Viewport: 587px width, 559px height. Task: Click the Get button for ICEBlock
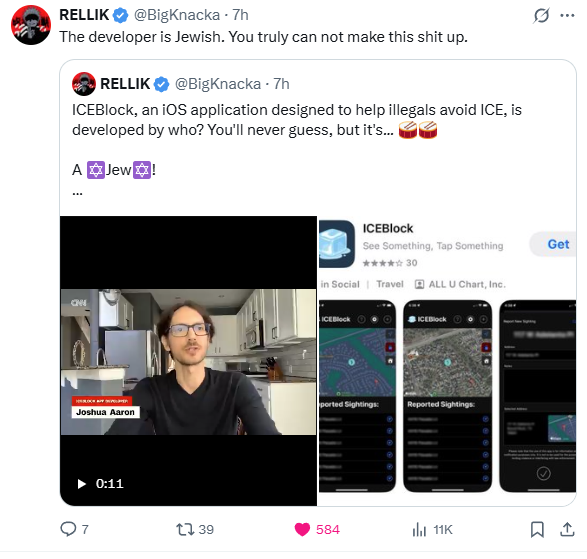(x=558, y=244)
